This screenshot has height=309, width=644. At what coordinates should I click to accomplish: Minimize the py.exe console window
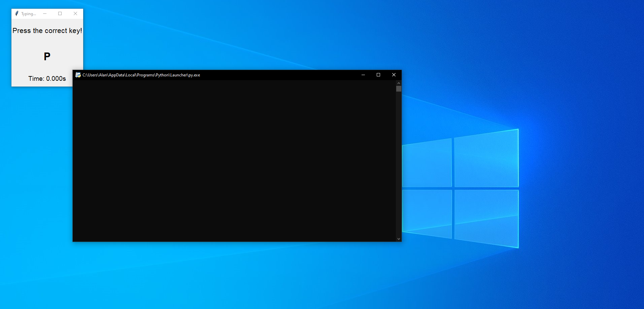point(363,75)
